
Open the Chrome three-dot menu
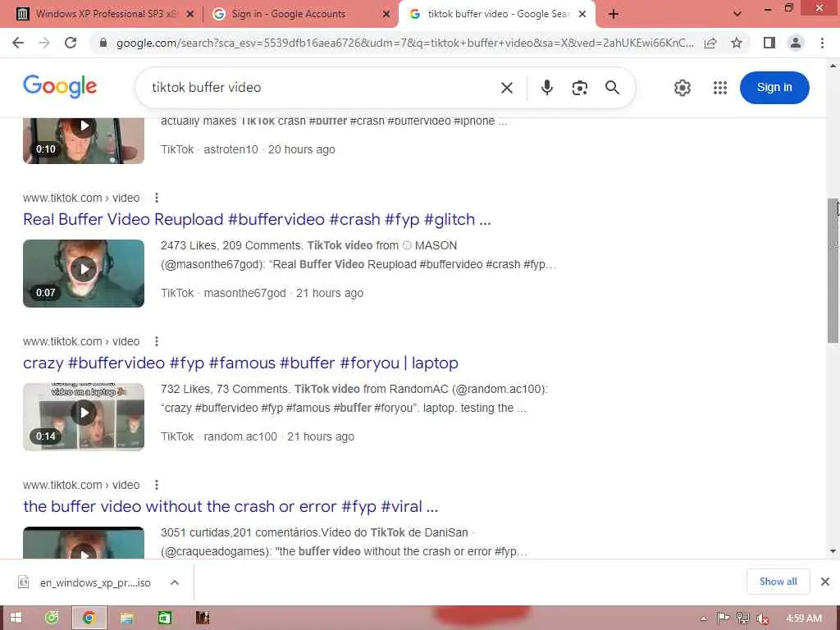pos(822,43)
